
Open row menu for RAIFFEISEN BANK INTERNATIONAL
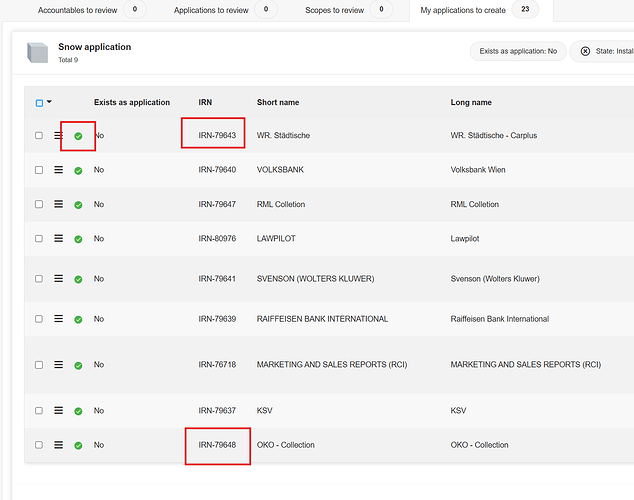[59, 319]
